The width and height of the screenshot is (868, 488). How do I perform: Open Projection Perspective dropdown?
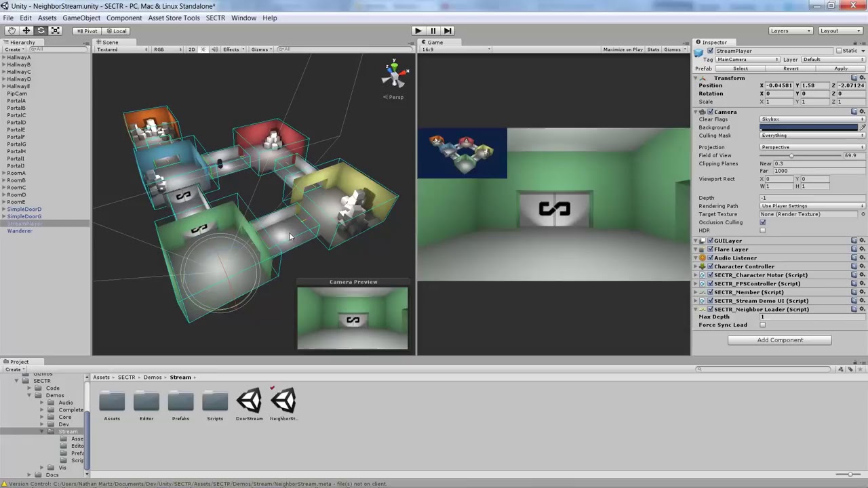(x=812, y=147)
